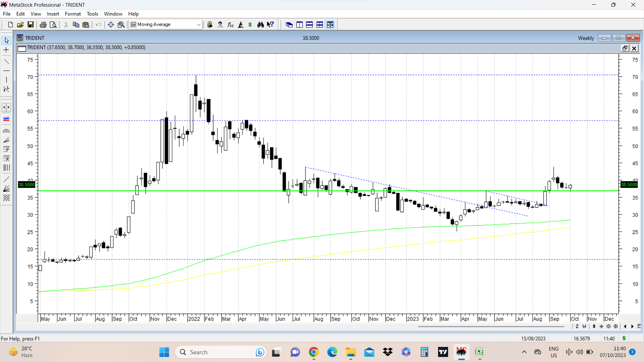Click the zoom out minus icon
Viewport: 644px width, 362px height.
coord(608,326)
